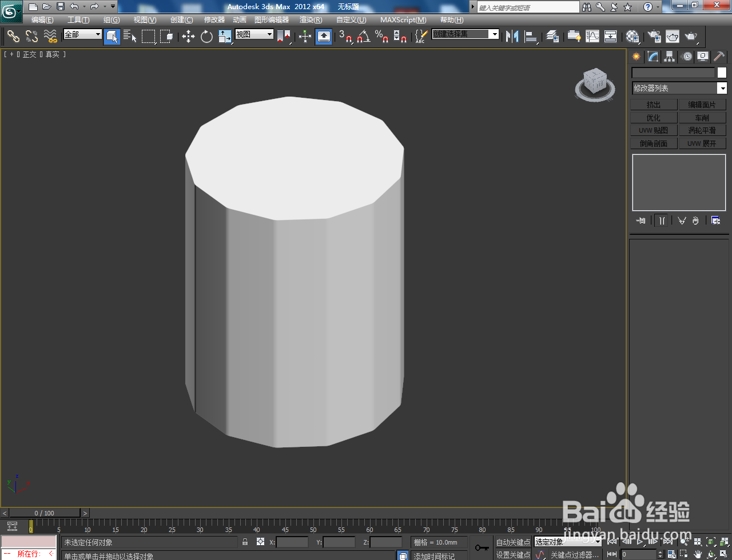
Task: Click Render Production teapot icon
Action: click(691, 37)
